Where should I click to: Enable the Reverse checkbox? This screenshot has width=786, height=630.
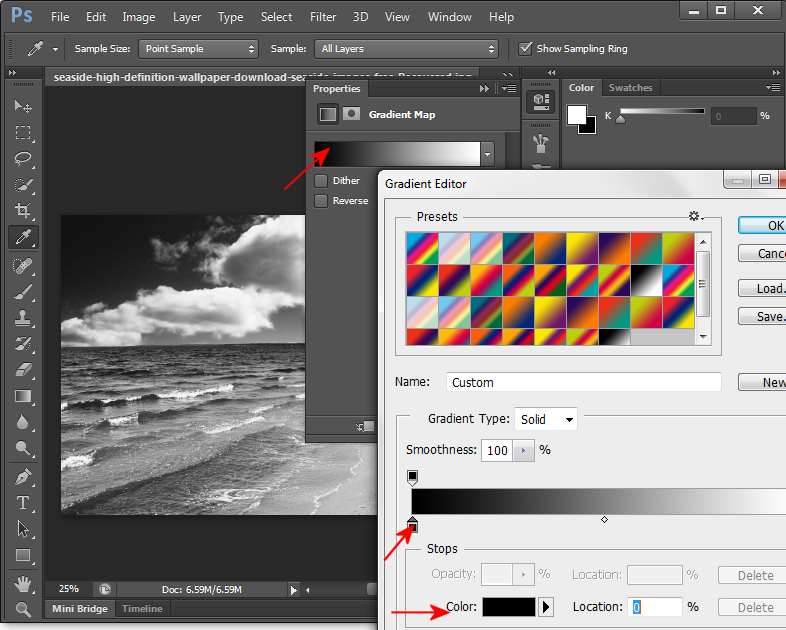click(321, 201)
